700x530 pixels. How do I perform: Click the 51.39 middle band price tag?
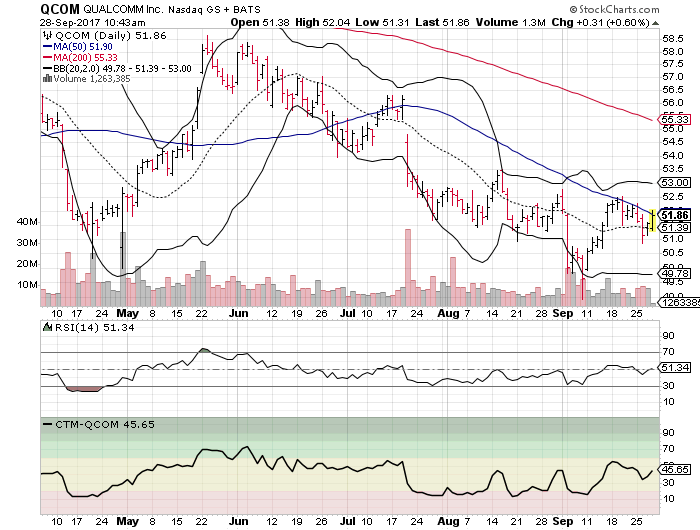pos(675,228)
